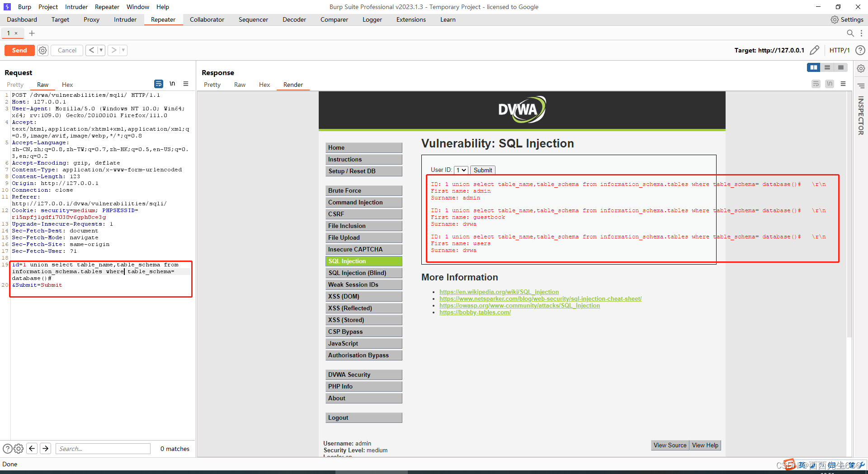Add a new Repeater tab

[32, 33]
